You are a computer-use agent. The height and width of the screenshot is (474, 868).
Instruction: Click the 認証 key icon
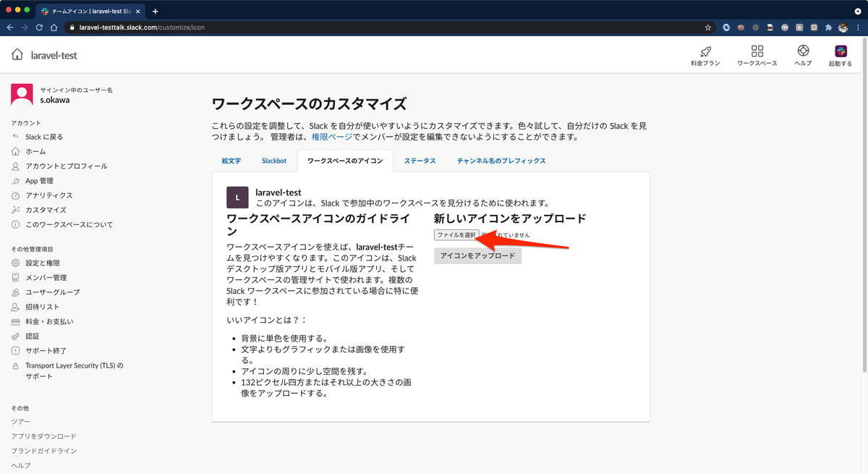pyautogui.click(x=16, y=336)
